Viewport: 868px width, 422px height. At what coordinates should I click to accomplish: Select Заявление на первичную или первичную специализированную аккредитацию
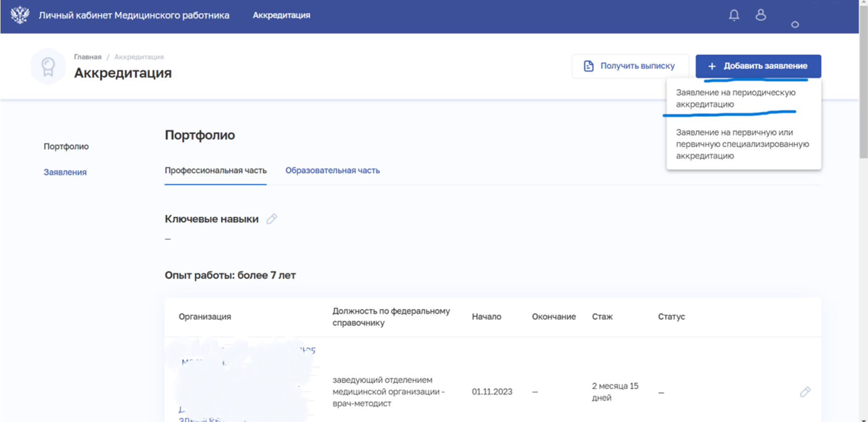743,144
